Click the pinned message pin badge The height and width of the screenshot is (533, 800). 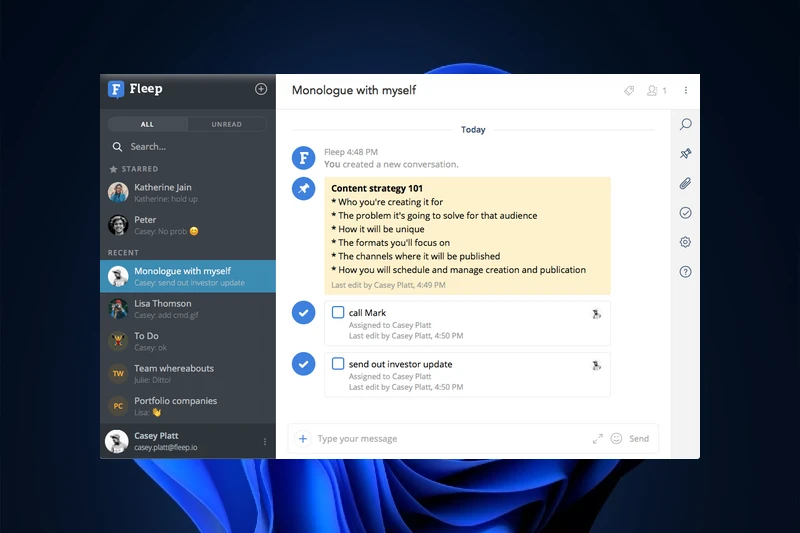click(x=304, y=189)
